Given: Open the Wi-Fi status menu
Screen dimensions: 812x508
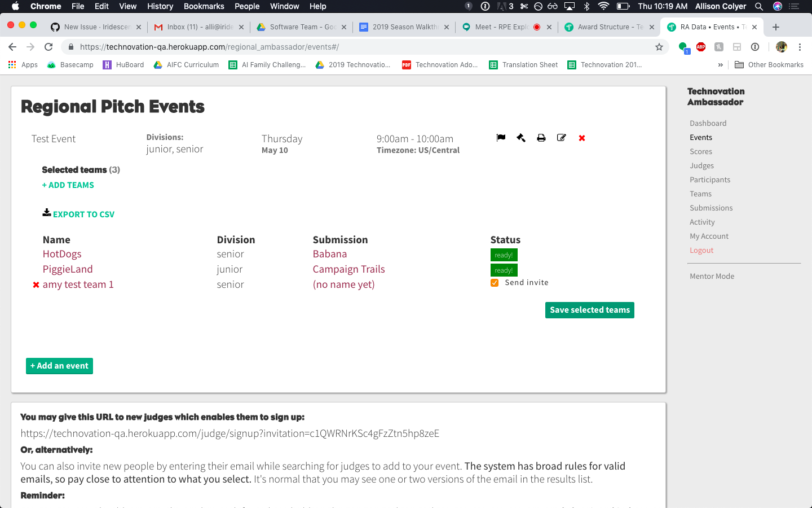Looking at the screenshot, I should click(603, 6).
